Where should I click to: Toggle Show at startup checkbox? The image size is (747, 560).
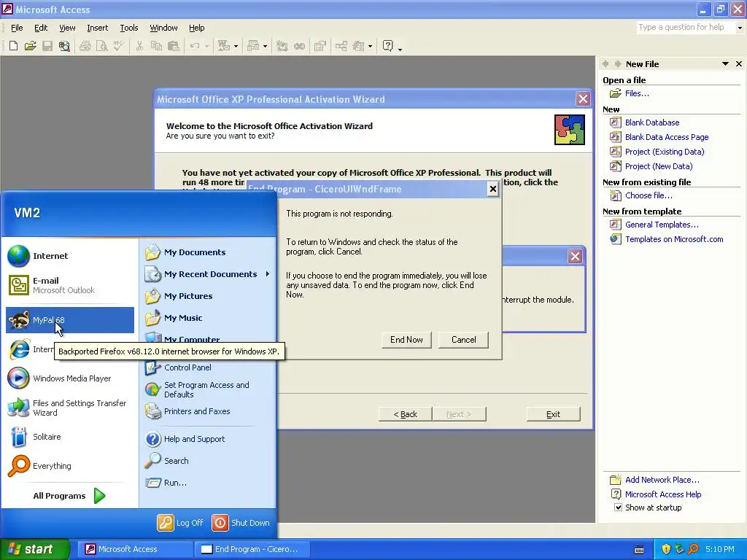click(618, 507)
